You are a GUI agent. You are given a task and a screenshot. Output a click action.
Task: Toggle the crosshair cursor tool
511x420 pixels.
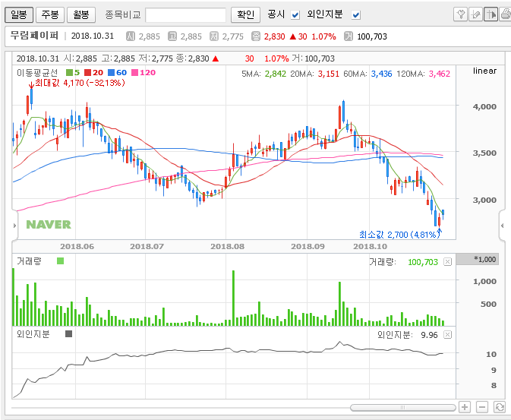pyautogui.click(x=490, y=14)
